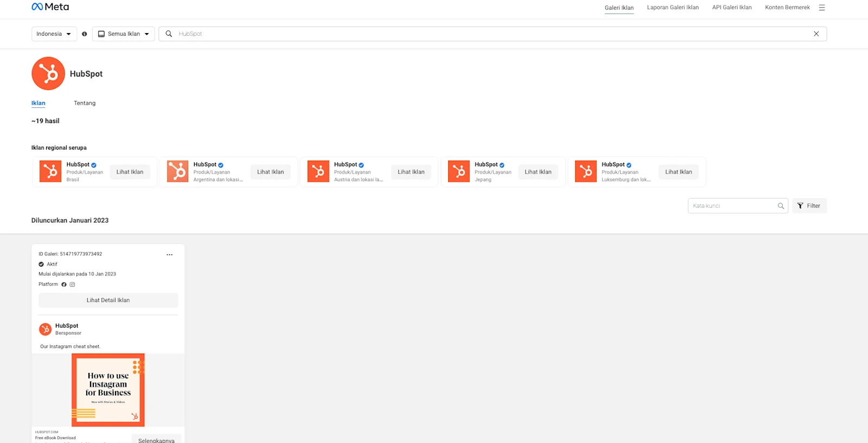Click the Instagram platform icon
This screenshot has width=868, height=443.
[72, 285]
